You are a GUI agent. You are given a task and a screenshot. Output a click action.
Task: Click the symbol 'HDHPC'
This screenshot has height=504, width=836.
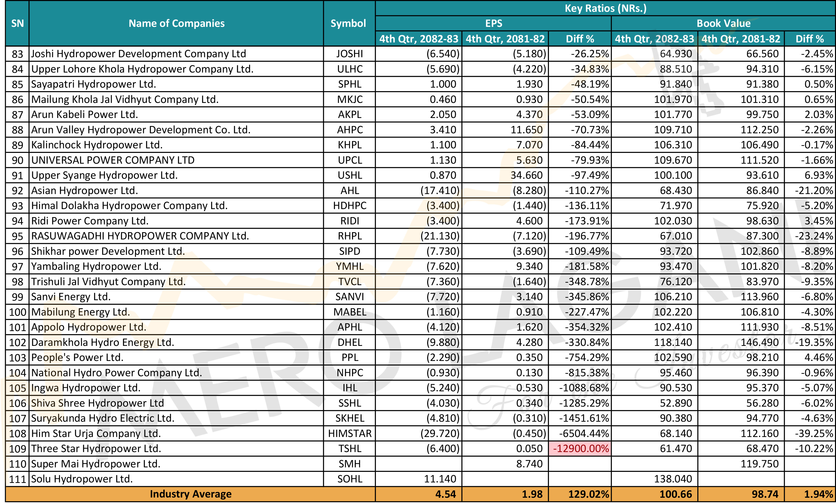[x=350, y=206]
